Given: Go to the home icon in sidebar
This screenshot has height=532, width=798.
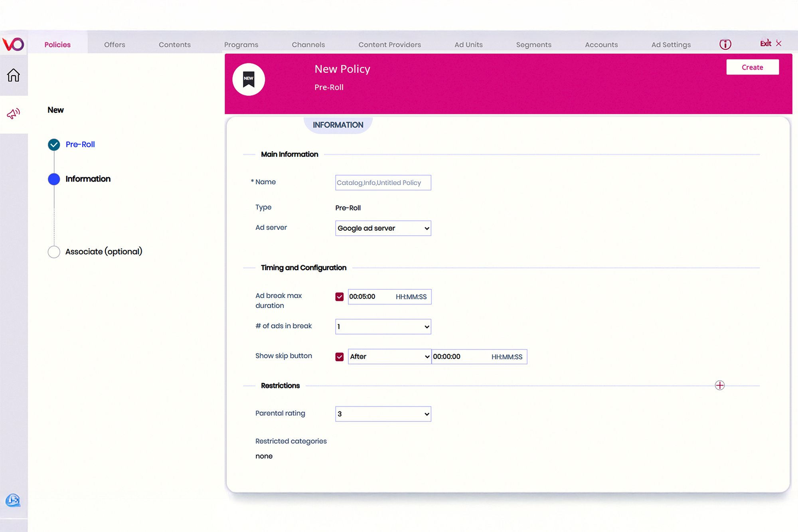Looking at the screenshot, I should 13,75.
